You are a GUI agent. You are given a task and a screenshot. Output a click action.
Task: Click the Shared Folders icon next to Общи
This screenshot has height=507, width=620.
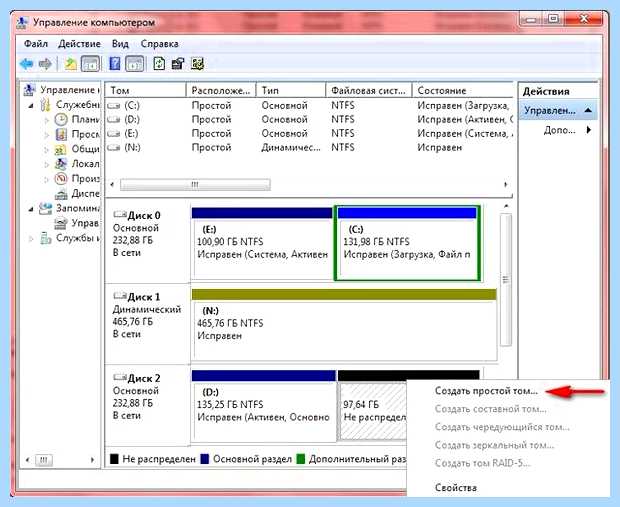(x=60, y=149)
